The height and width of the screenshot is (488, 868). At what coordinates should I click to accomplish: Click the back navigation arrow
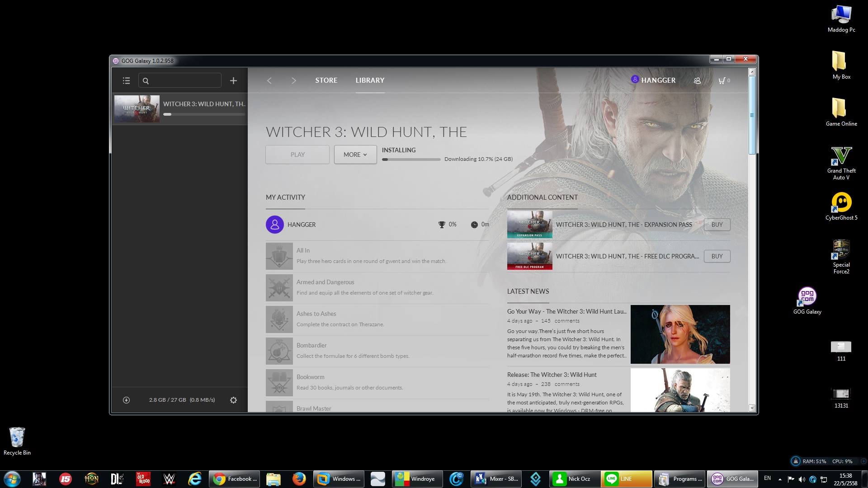coord(269,80)
